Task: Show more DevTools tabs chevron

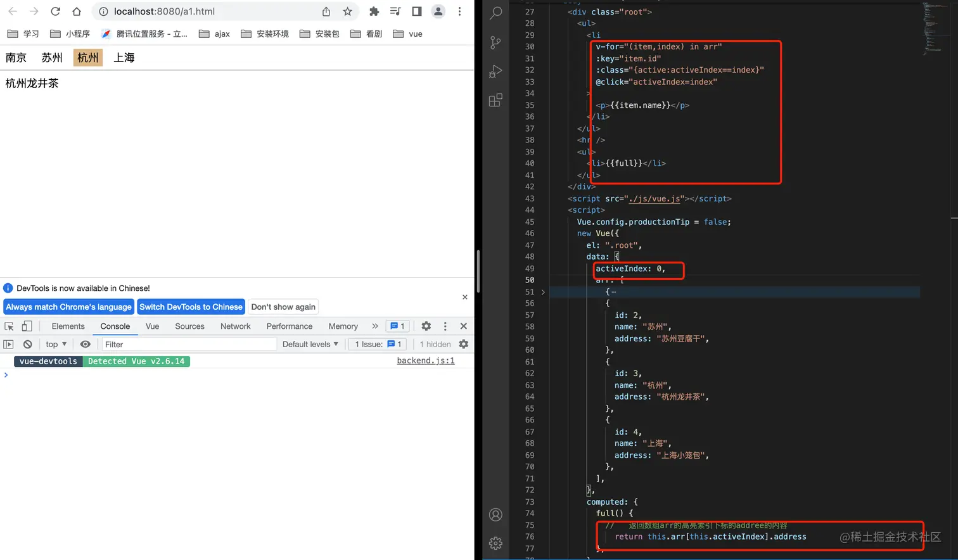Action: (375, 326)
